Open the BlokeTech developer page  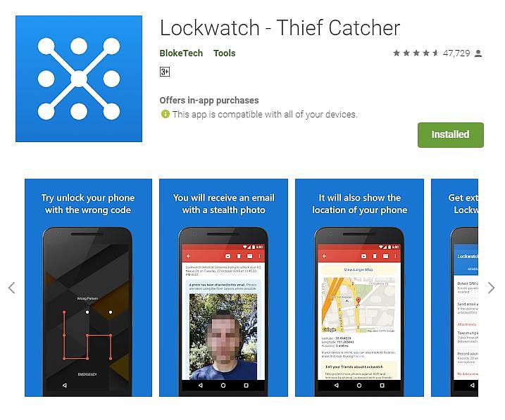point(181,53)
